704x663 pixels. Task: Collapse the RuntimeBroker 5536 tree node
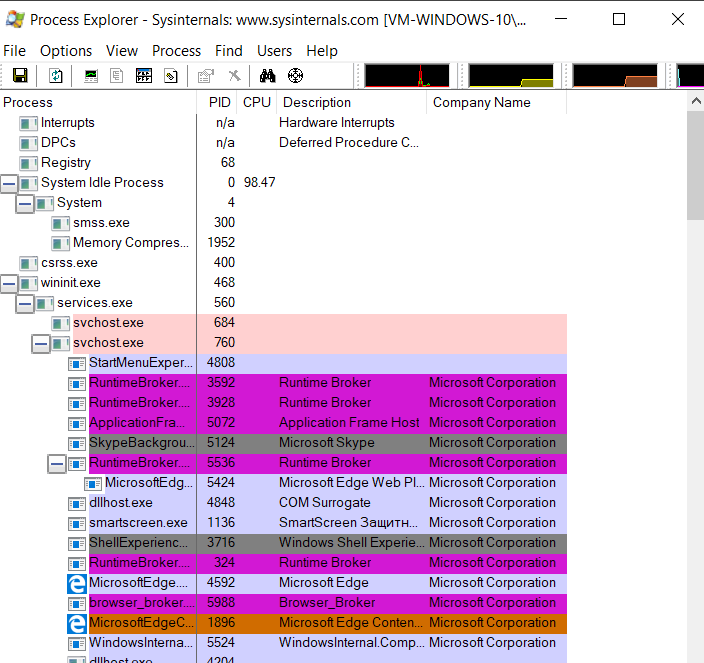[x=57, y=464]
